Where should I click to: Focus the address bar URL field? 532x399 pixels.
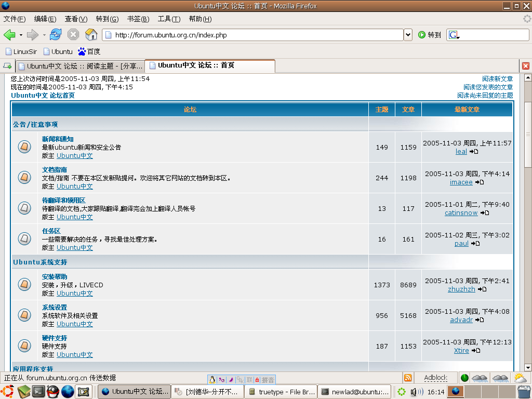pyautogui.click(x=252, y=35)
